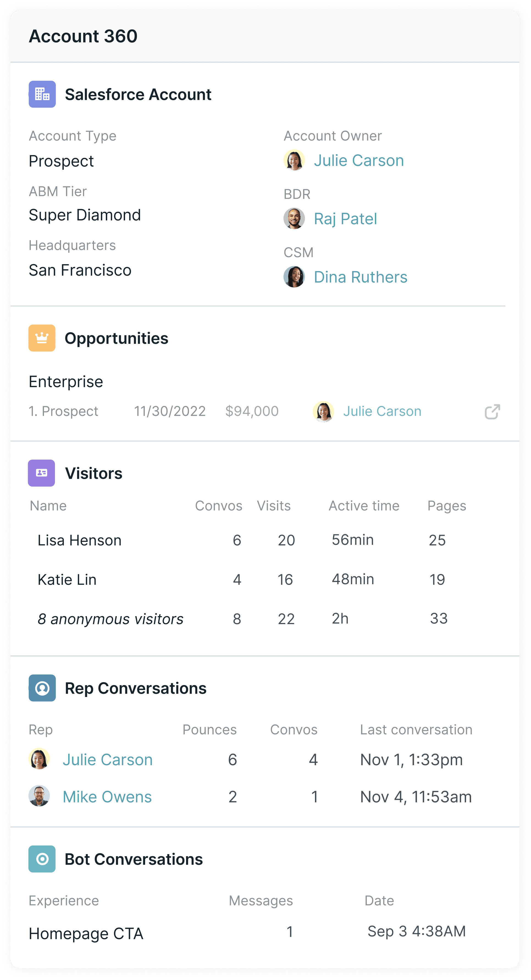Image resolution: width=531 pixels, height=980 pixels.
Task: Click the Salesforce Account building icon
Action: tap(42, 94)
